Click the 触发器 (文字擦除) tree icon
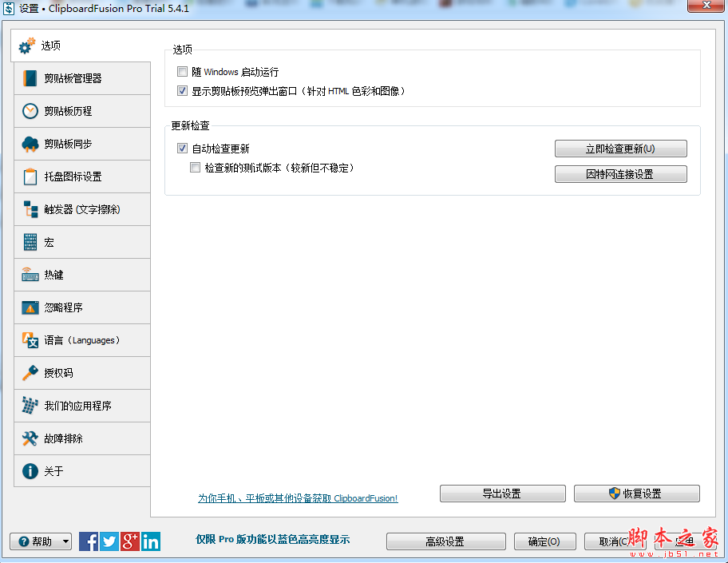 pos(30,209)
